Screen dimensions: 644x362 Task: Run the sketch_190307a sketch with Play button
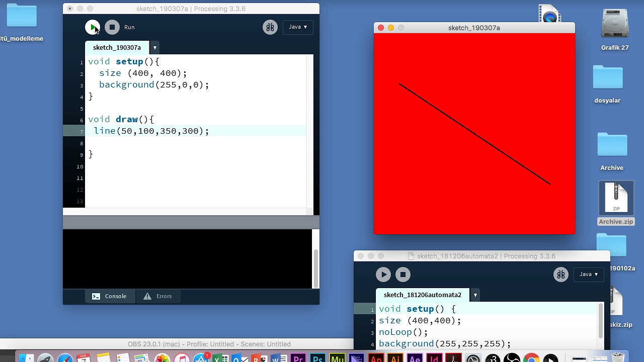tap(92, 27)
